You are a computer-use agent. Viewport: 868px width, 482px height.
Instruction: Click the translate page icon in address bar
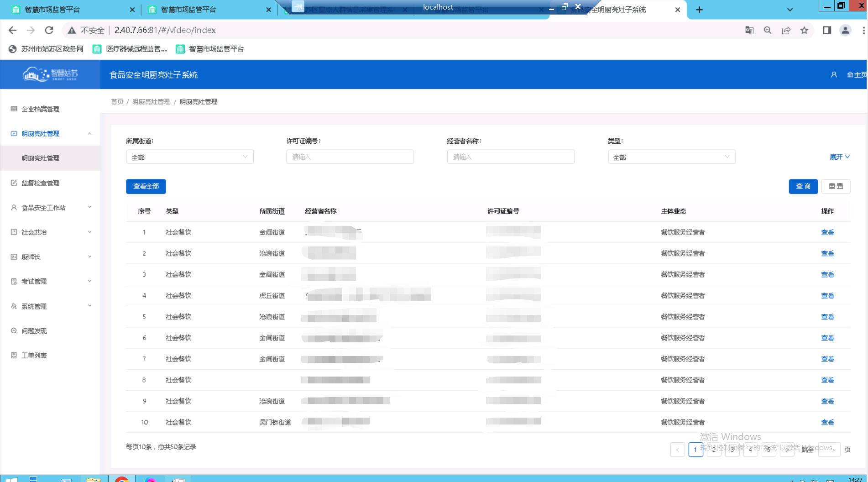(x=749, y=30)
